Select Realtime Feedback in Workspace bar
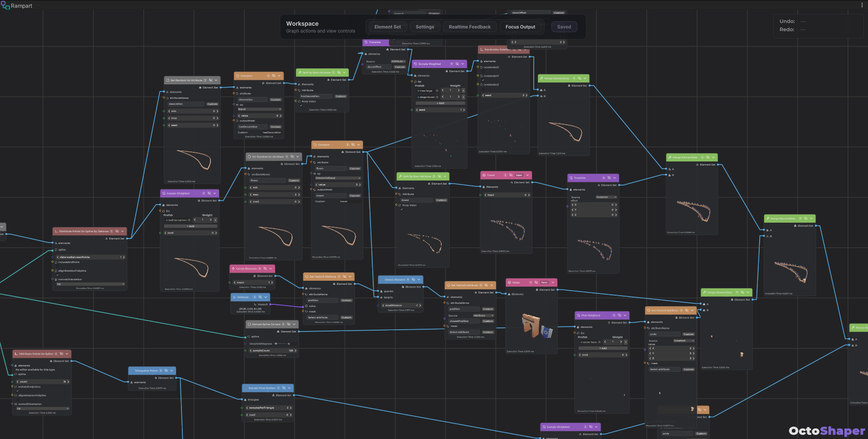The width and height of the screenshot is (868, 439). click(x=470, y=27)
